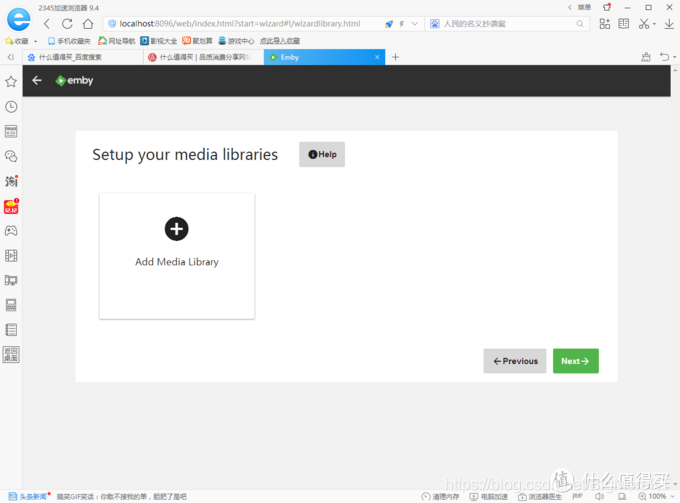Collapse the sidebar toggle arrow

[x=11, y=57]
